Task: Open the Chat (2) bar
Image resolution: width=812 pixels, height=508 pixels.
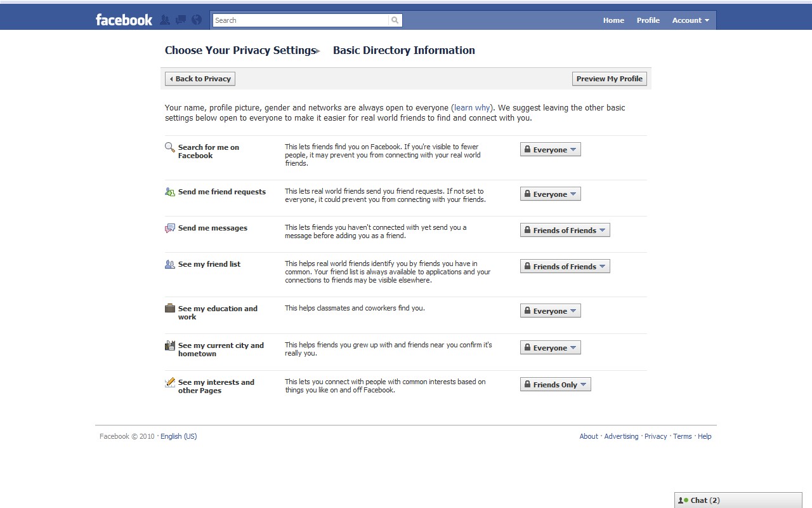Action: click(738, 500)
